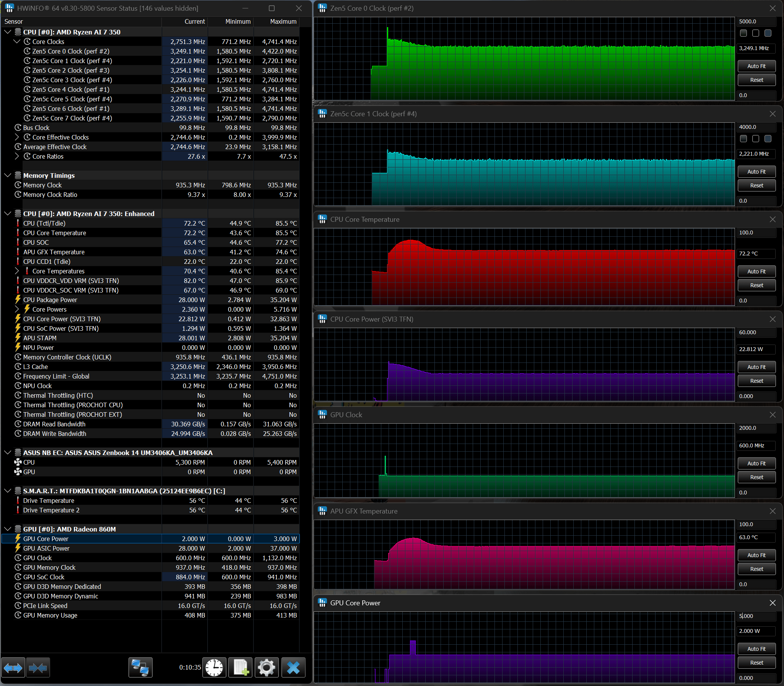This screenshot has width=784, height=686.
Task: Toggle first checkbox in Zen5c Core 1 graph
Action: 743,138
